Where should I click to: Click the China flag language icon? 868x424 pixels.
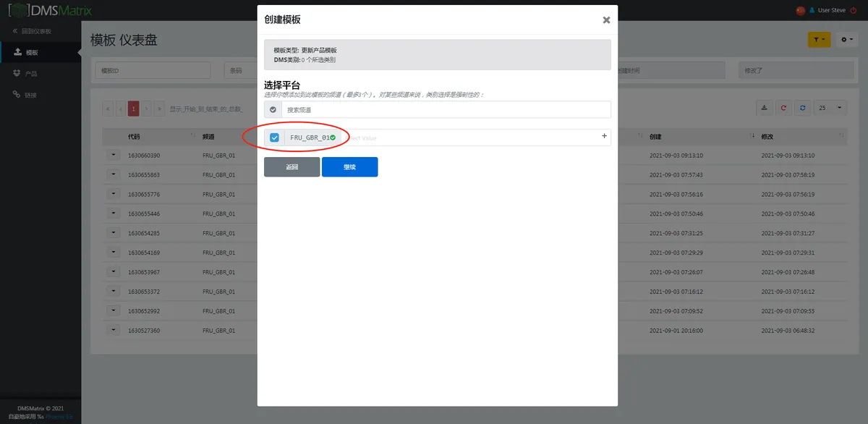(800, 11)
